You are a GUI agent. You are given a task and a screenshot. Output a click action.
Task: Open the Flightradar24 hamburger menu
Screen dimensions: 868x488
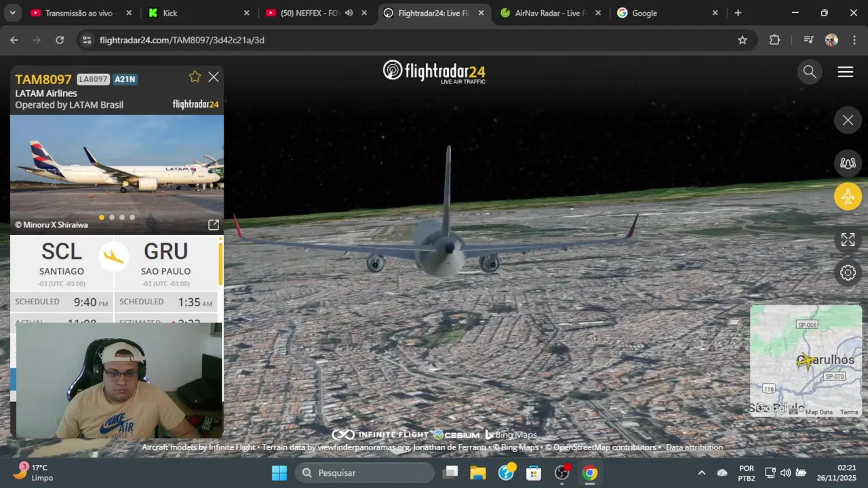click(x=846, y=72)
